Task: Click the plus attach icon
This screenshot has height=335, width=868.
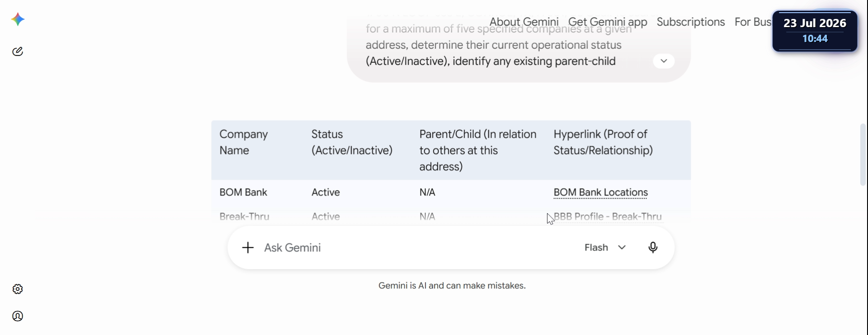Action: [x=248, y=247]
